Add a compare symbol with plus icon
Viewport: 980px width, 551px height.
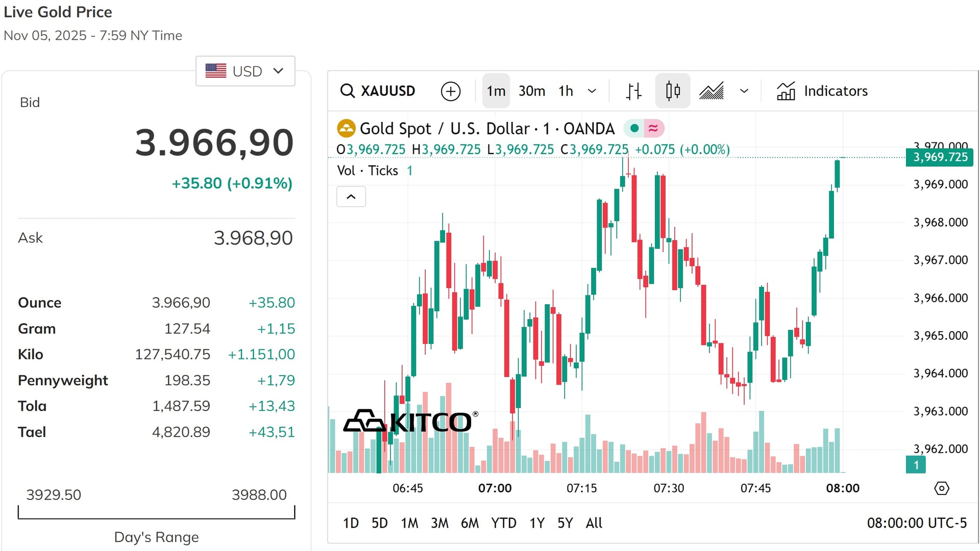pos(451,91)
